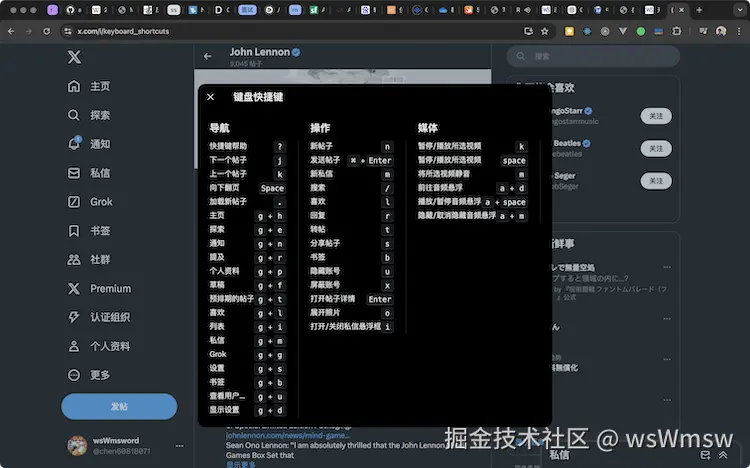This screenshot has height=468, width=750.
Task: Open Chrome three-dot menu
Action: point(739,31)
